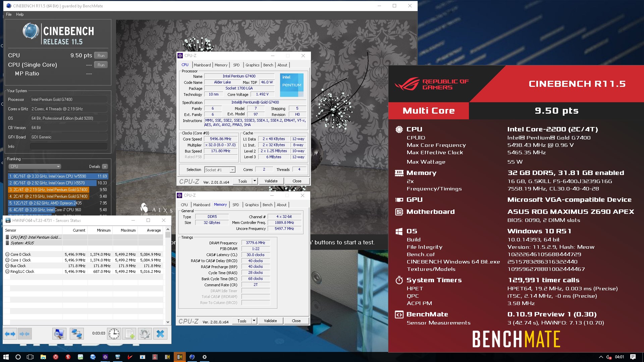Image resolution: width=644 pixels, height=362 pixels.
Task: Click Validate in upper CPU-Z window
Action: tap(271, 181)
